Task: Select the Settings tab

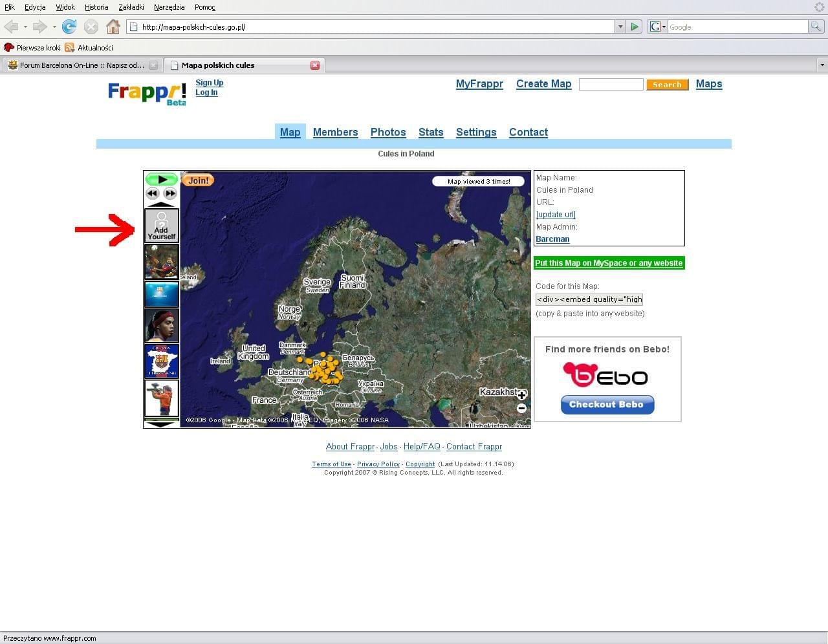Action: (476, 132)
